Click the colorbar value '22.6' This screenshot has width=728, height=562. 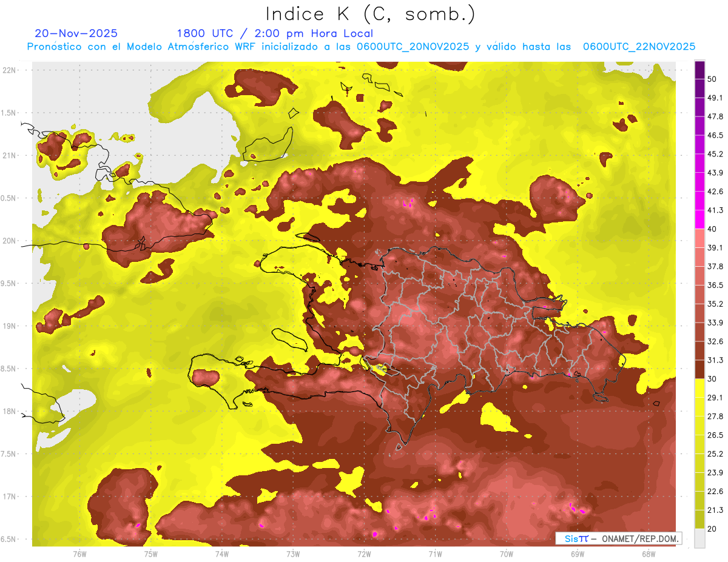[x=715, y=492]
